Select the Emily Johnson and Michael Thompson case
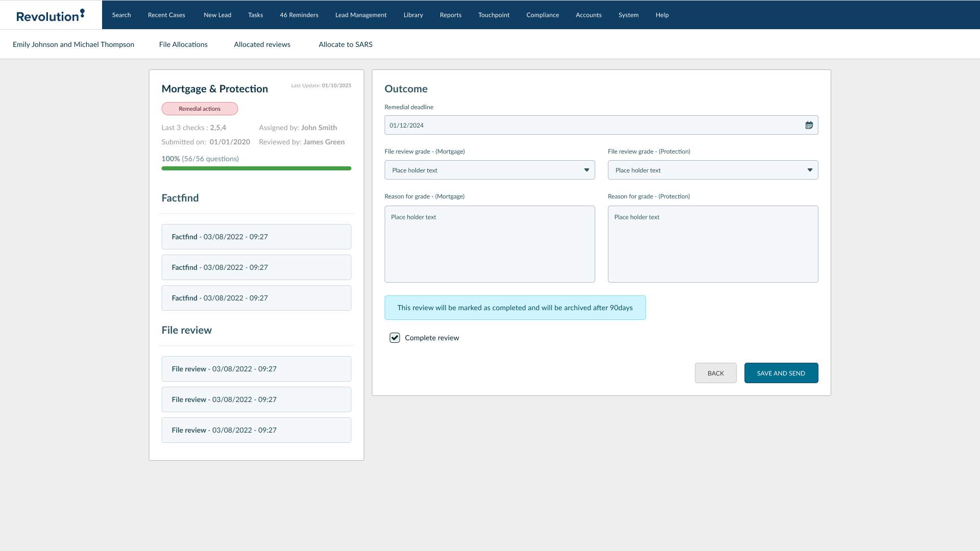This screenshot has height=551, width=980. [x=73, y=44]
